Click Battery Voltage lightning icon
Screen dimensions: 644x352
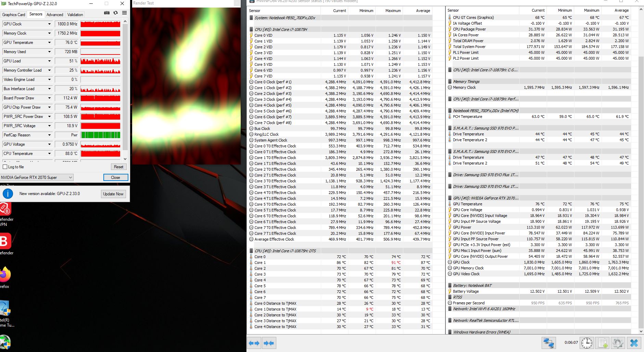450,291
